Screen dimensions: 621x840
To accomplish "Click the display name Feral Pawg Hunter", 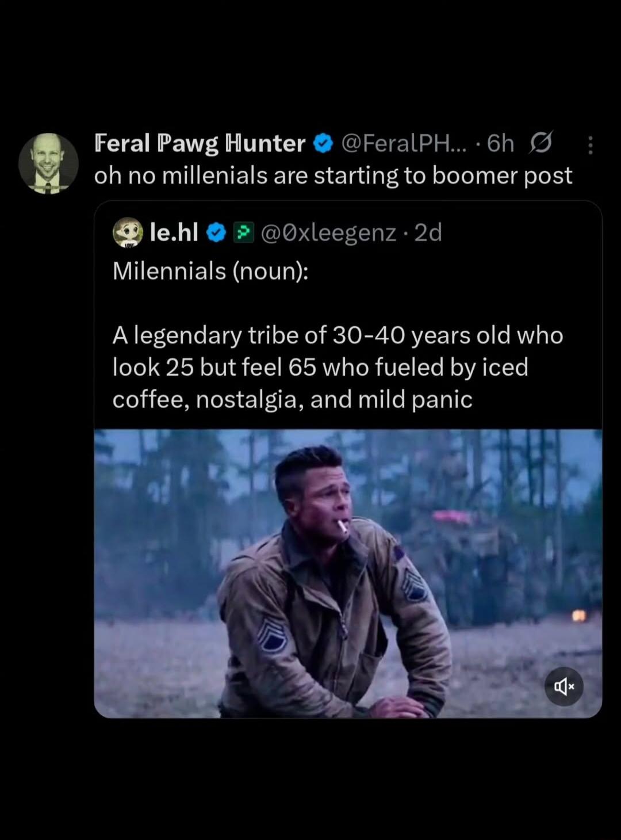I will [199, 143].
